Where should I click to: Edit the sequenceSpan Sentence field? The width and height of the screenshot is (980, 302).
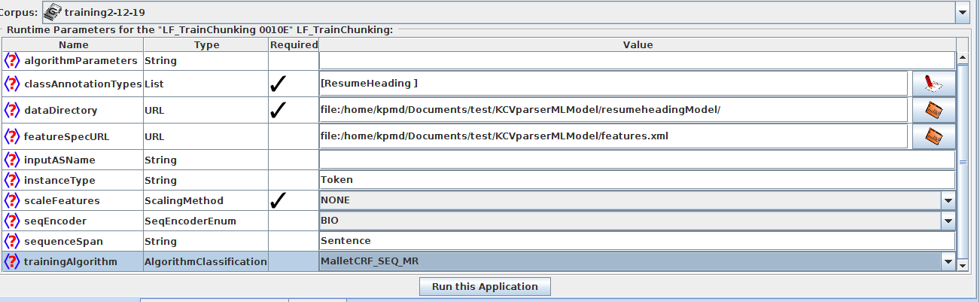(x=637, y=241)
